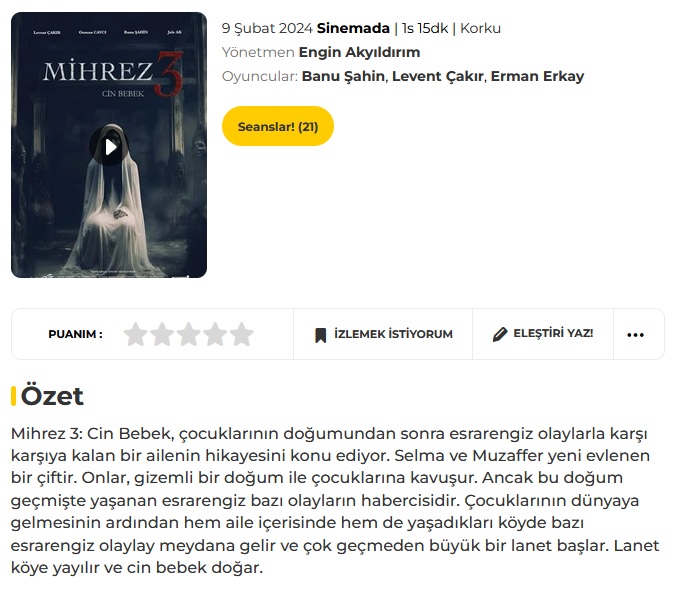Rate the movie four stars
The height and width of the screenshot is (596, 681).
point(215,334)
